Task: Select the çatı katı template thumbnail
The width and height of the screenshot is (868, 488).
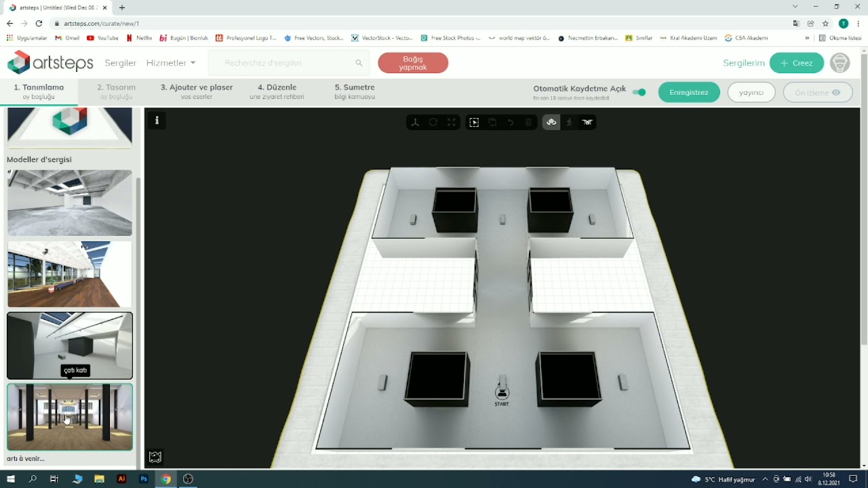Action: point(70,346)
